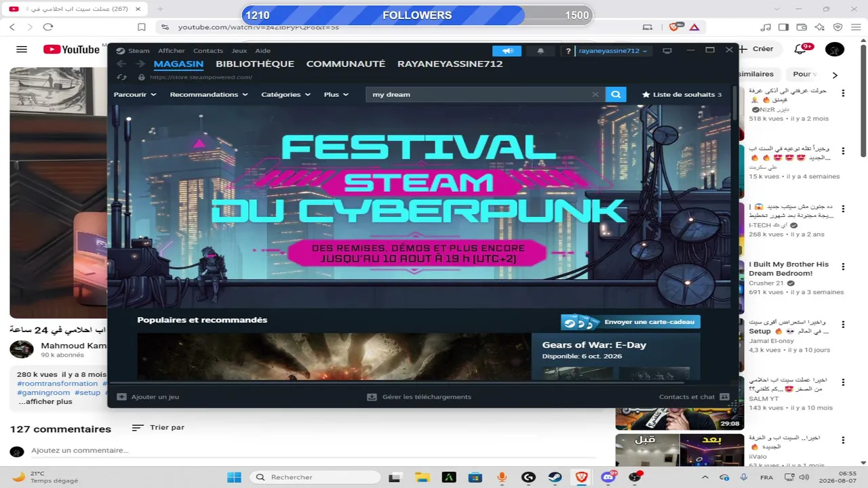Open the Contacts menu in Steam
The height and width of the screenshot is (488, 868).
pyautogui.click(x=208, y=51)
